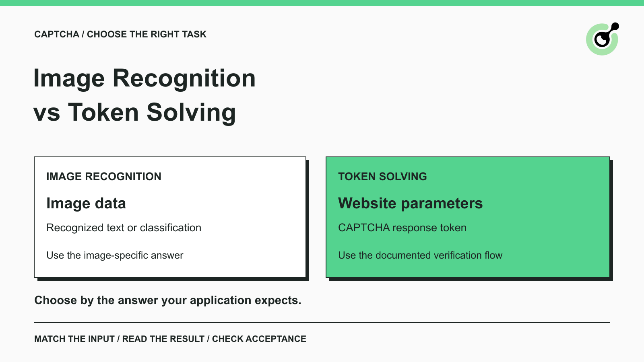This screenshot has height=362, width=644.
Task: Click 'Recognized text or classification' text
Action: coord(124,228)
